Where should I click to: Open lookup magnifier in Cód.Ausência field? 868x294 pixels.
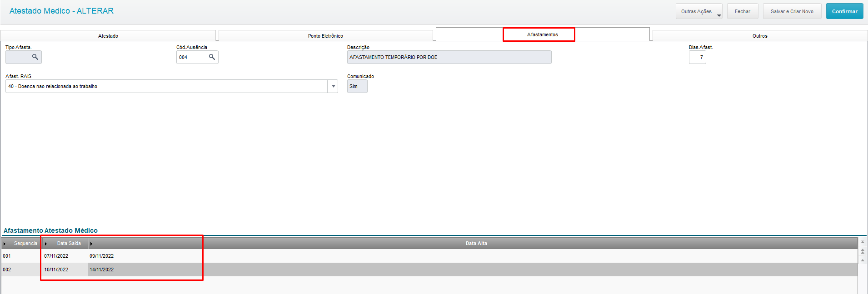pos(212,57)
